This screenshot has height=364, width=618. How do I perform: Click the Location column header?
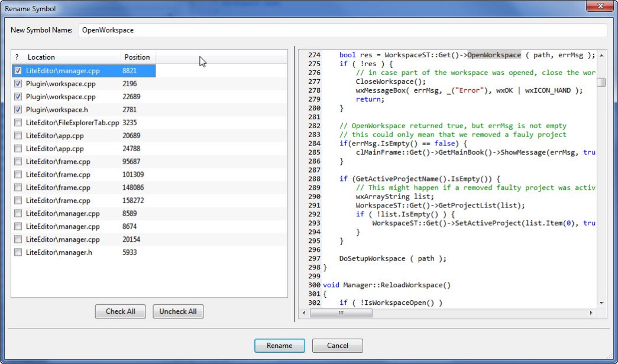pos(73,57)
